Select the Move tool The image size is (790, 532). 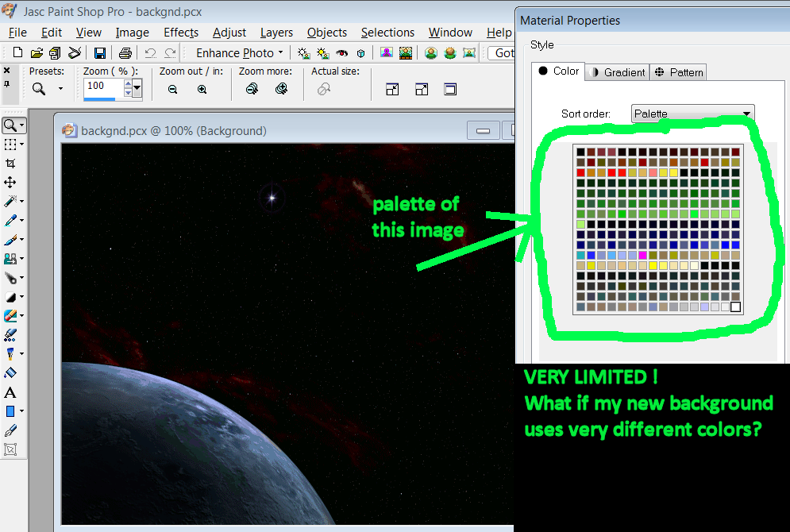[10, 183]
